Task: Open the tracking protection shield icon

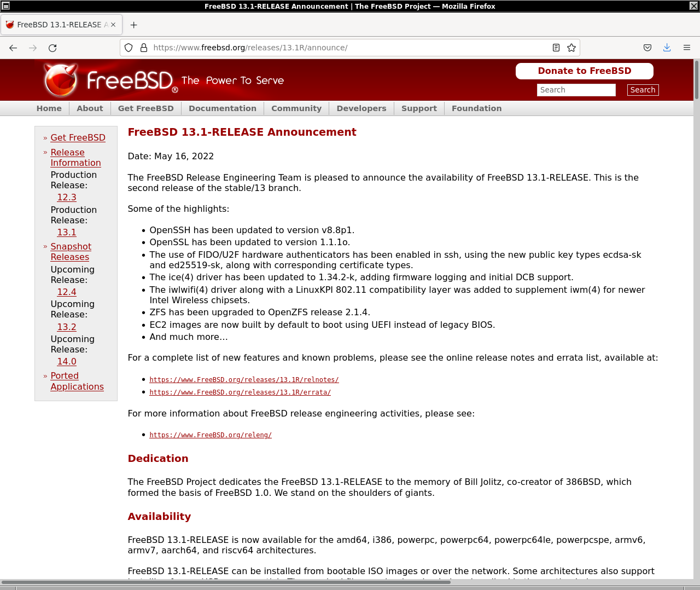Action: 129,48
